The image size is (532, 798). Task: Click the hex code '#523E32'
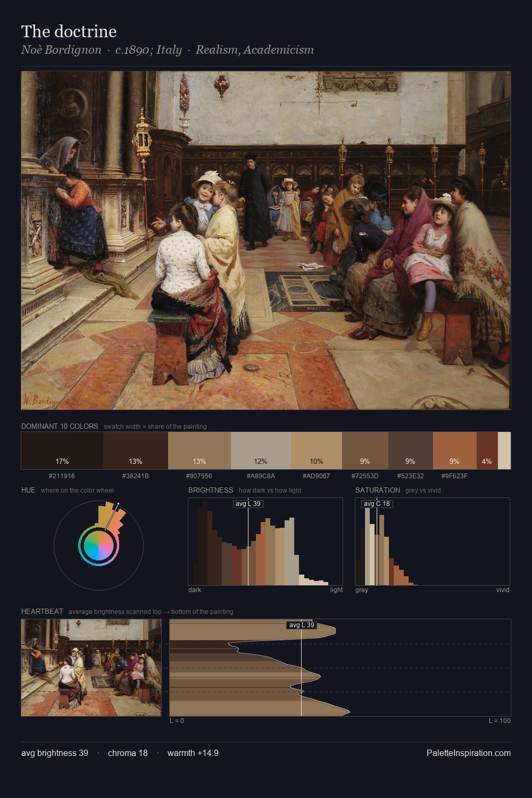point(411,476)
